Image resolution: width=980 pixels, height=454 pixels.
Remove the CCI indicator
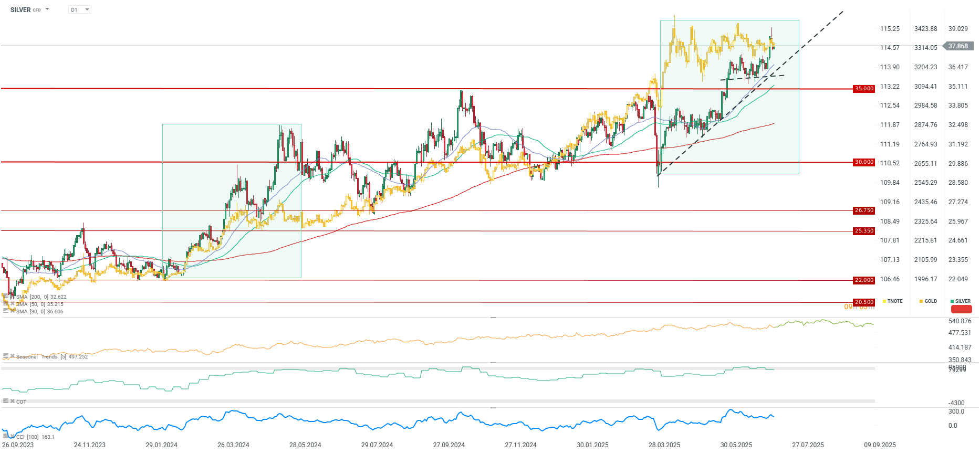pyautogui.click(x=13, y=436)
